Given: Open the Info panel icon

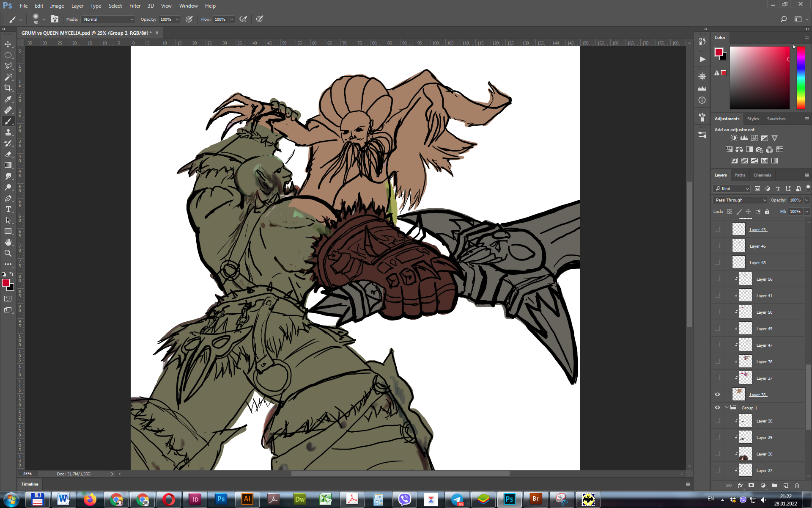Looking at the screenshot, I should click(x=702, y=100).
